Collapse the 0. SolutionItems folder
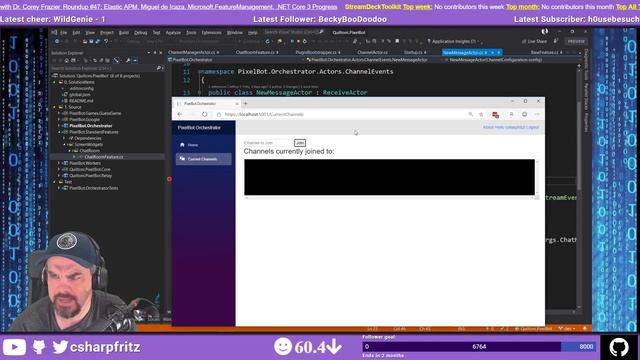640x360 pixels. pyautogui.click(x=55, y=82)
